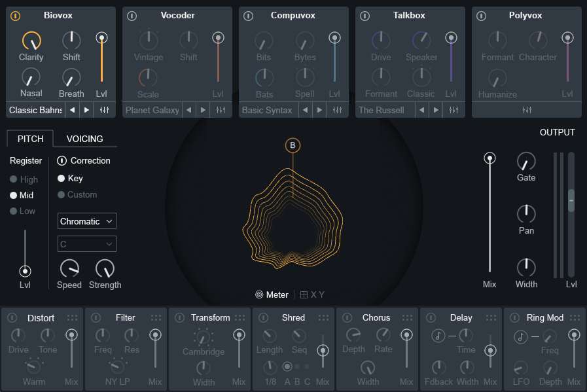Image resolution: width=587 pixels, height=392 pixels.
Task: Toggle Delay time note sync icon
Action: click(x=438, y=336)
